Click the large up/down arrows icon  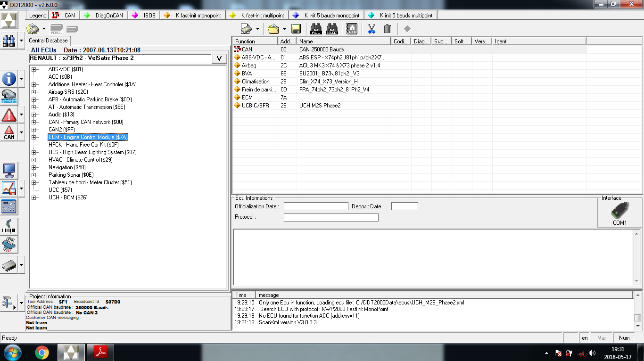click(x=9, y=20)
